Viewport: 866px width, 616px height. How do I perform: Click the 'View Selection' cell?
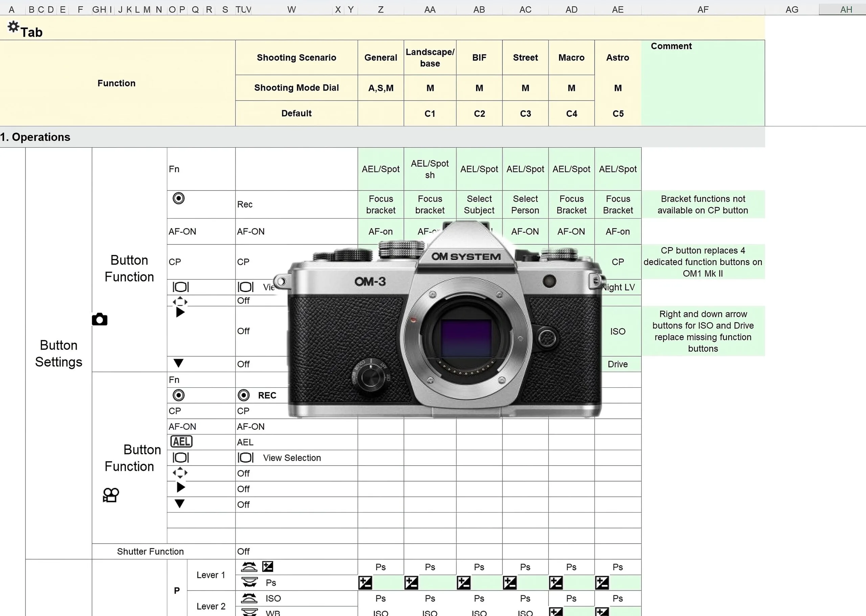tap(297, 458)
